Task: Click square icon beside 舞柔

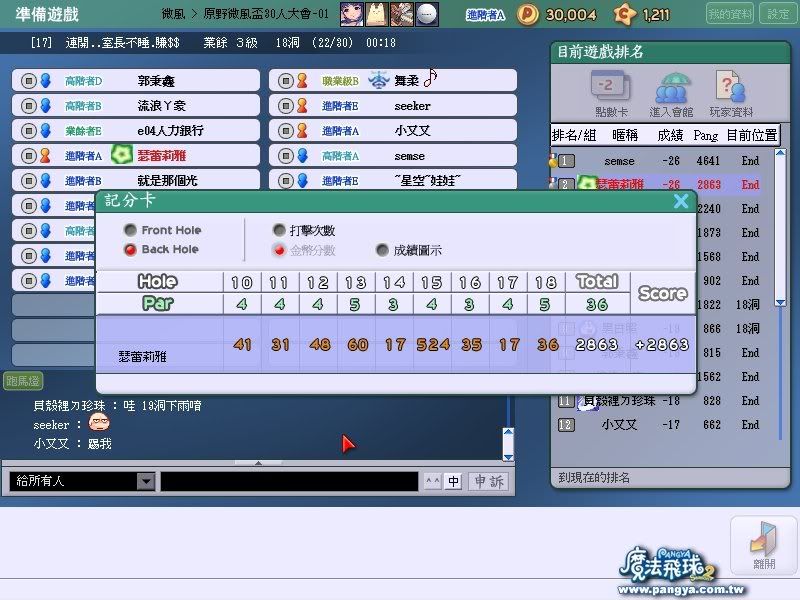Action: pyautogui.click(x=286, y=81)
